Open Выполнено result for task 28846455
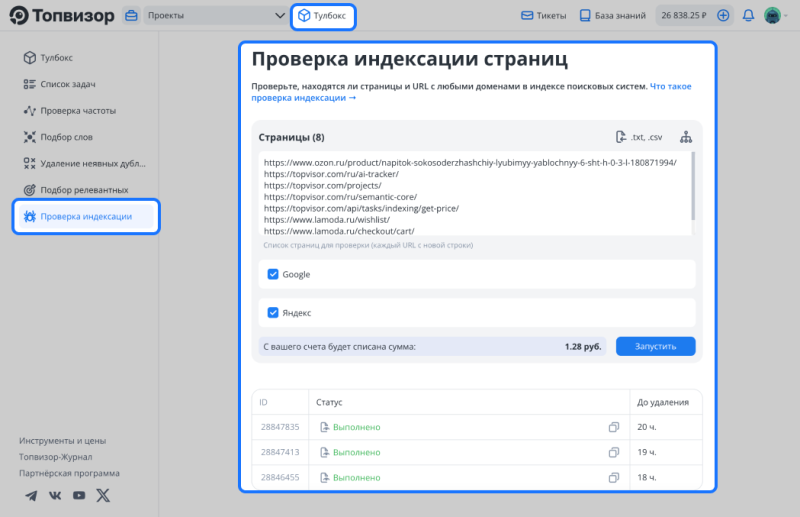The width and height of the screenshot is (800, 517). point(357,478)
